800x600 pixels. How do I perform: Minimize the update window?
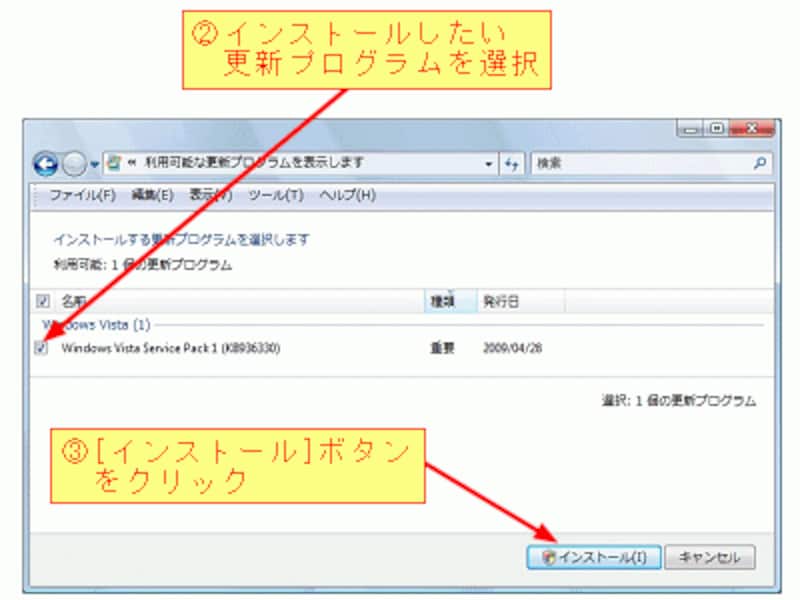pyautogui.click(x=690, y=129)
